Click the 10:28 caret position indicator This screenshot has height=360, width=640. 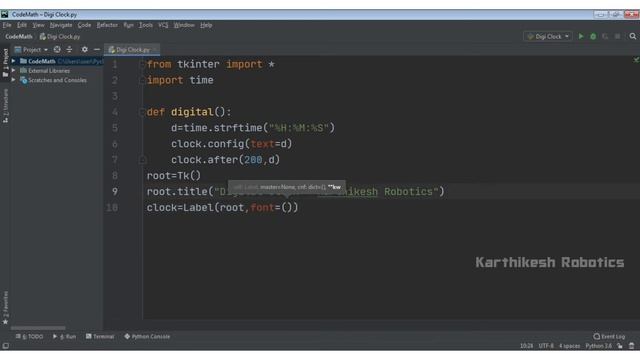(x=527, y=346)
